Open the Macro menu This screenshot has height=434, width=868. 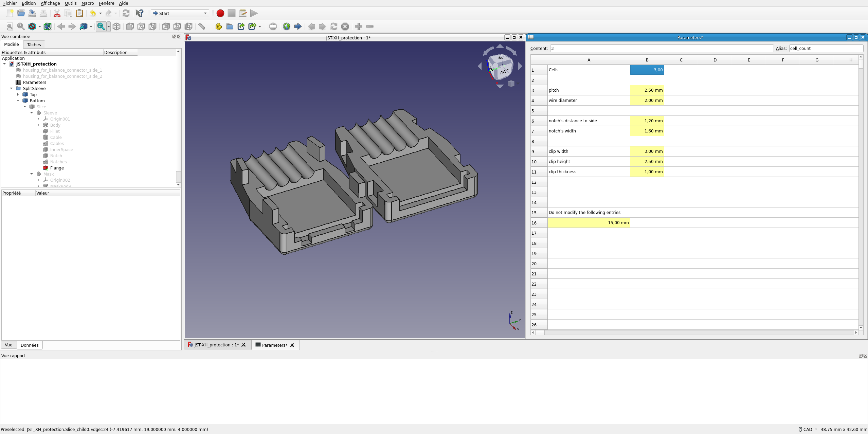click(88, 3)
